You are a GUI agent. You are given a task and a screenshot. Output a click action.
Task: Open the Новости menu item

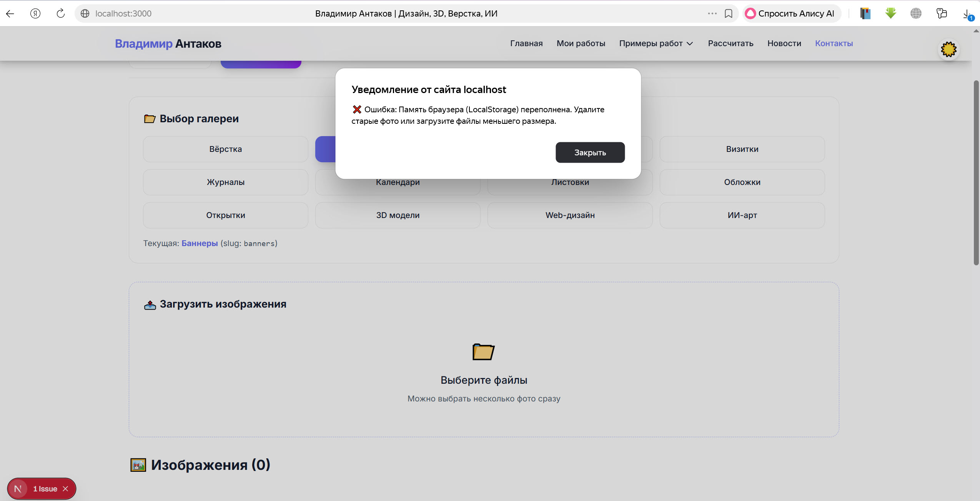[x=784, y=43]
